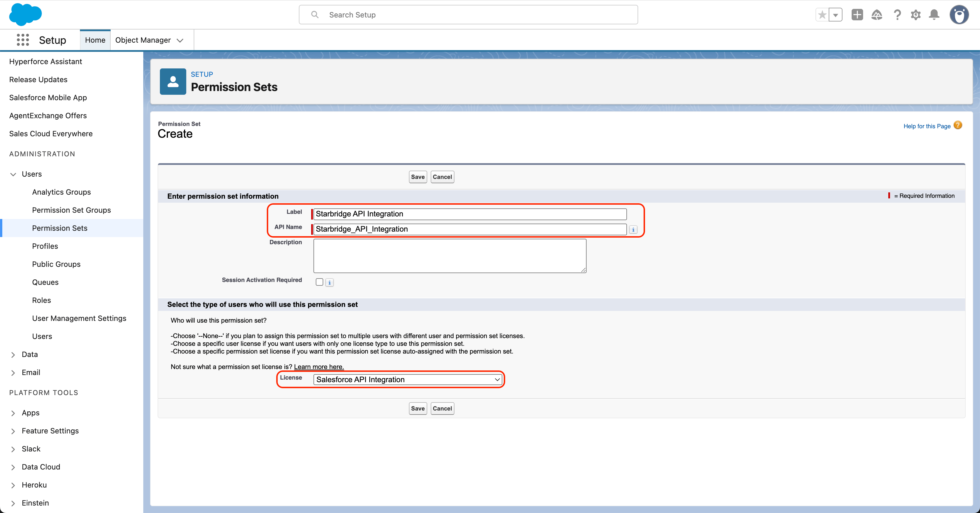
Task: Click the top Cancel button
Action: (442, 177)
